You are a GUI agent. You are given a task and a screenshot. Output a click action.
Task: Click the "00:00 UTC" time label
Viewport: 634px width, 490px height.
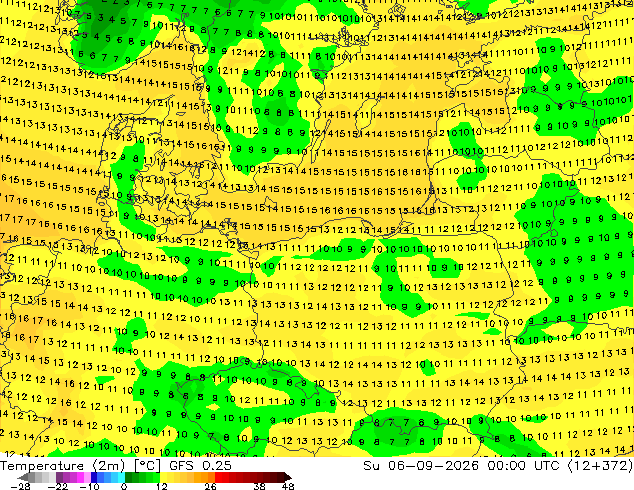524,465
